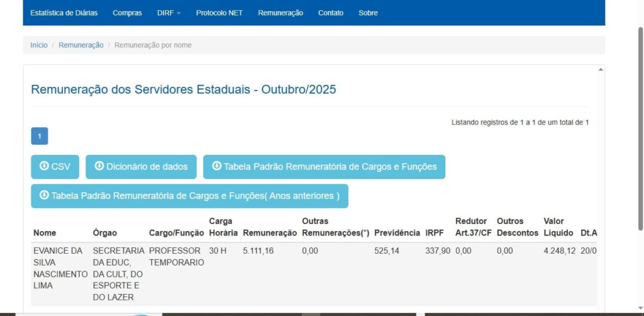Click download icon on Tabela Padrão Remuneratória button
The image size is (644, 316).
tap(216, 166)
